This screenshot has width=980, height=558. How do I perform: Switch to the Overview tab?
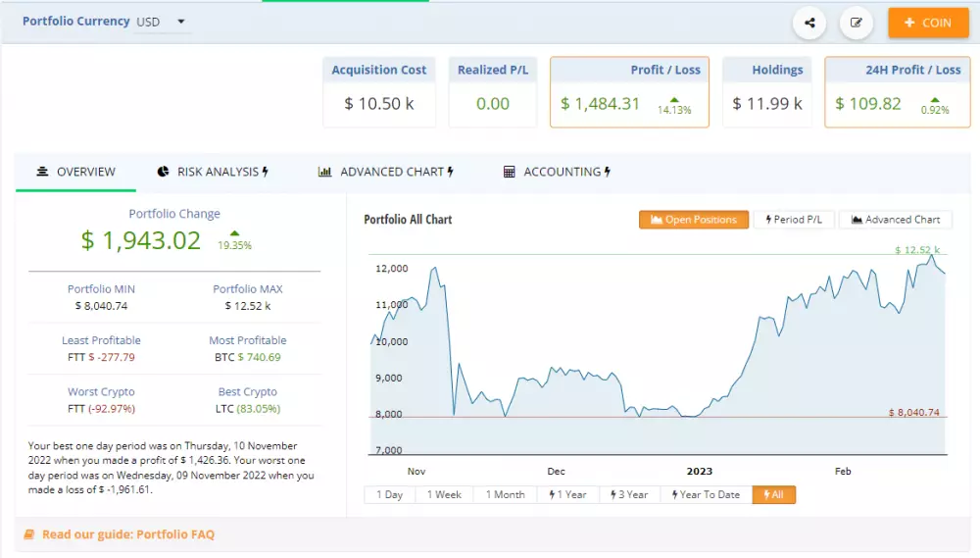[76, 172]
